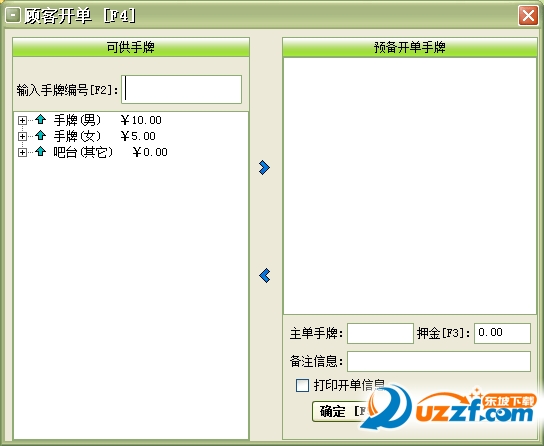Close the 顾客开单 dialog
Screen dimensions: 544x446
528,16
